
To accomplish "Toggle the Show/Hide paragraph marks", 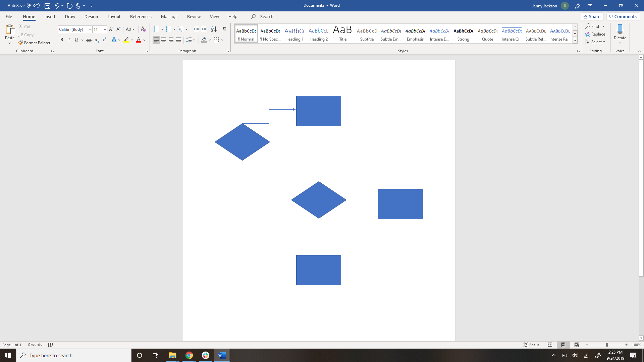I will tap(224, 29).
